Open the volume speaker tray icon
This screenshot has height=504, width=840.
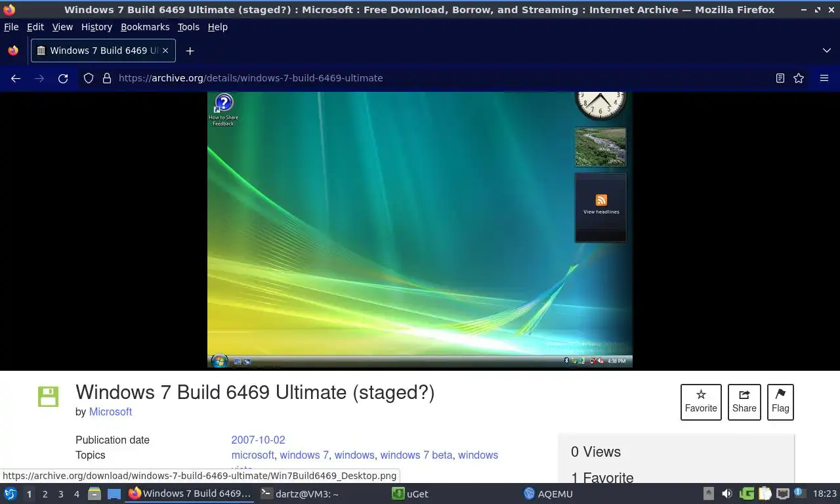coord(727,493)
